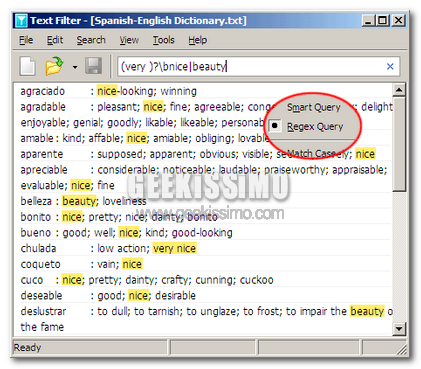Click the word 'deslustrar' in the results

[43, 311]
